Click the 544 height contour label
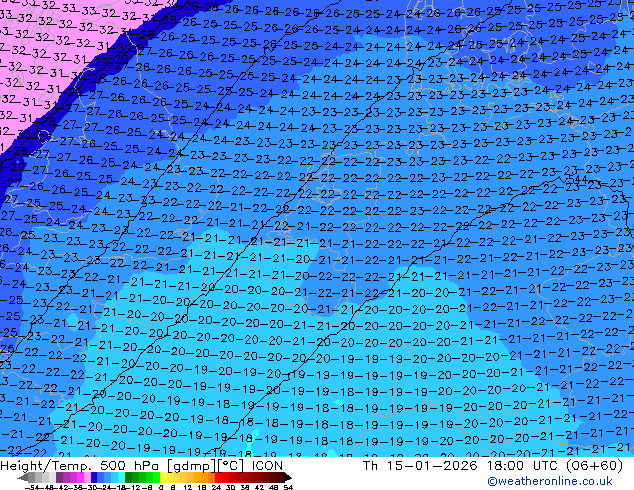 (577, 178)
